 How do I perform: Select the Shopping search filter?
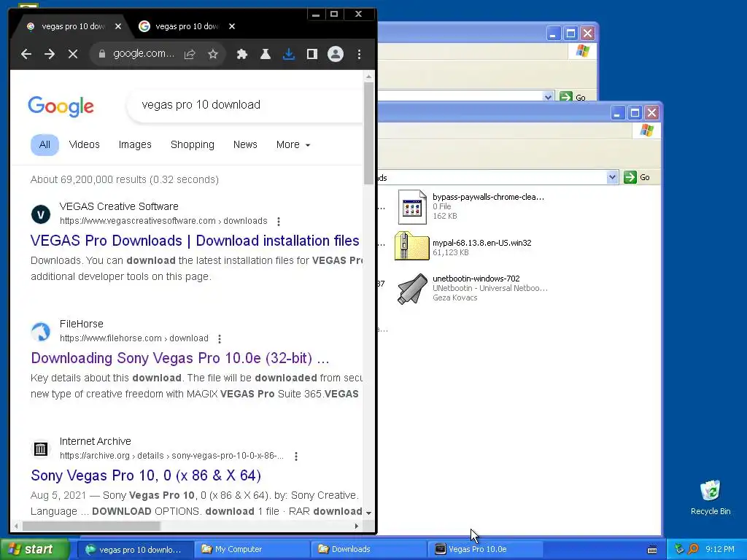pyautogui.click(x=193, y=145)
